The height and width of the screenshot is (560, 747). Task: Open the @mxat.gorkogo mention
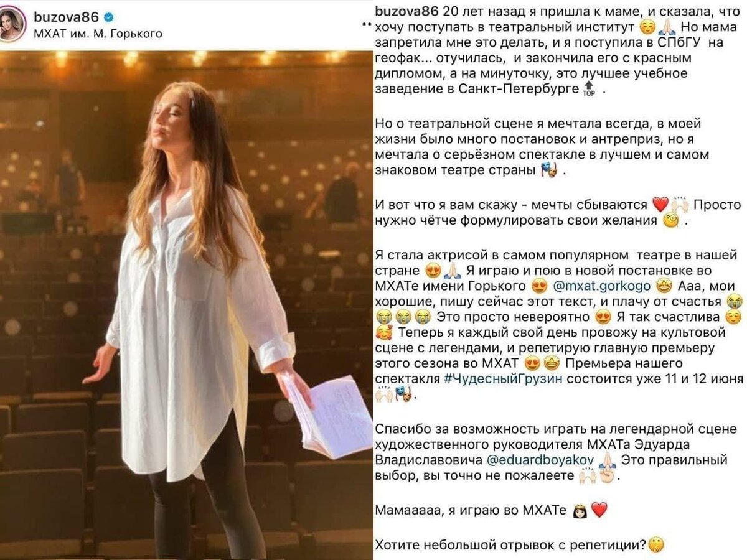pyautogui.click(x=601, y=286)
